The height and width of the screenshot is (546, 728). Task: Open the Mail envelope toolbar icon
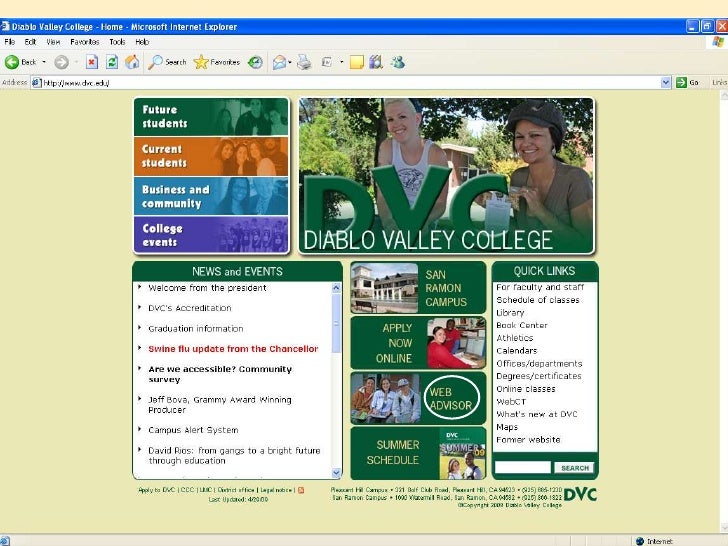279,62
